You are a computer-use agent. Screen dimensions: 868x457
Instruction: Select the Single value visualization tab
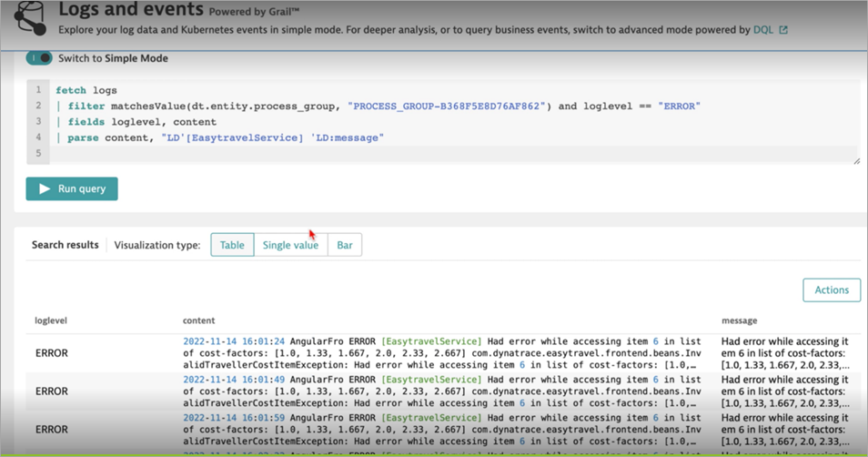tap(290, 245)
